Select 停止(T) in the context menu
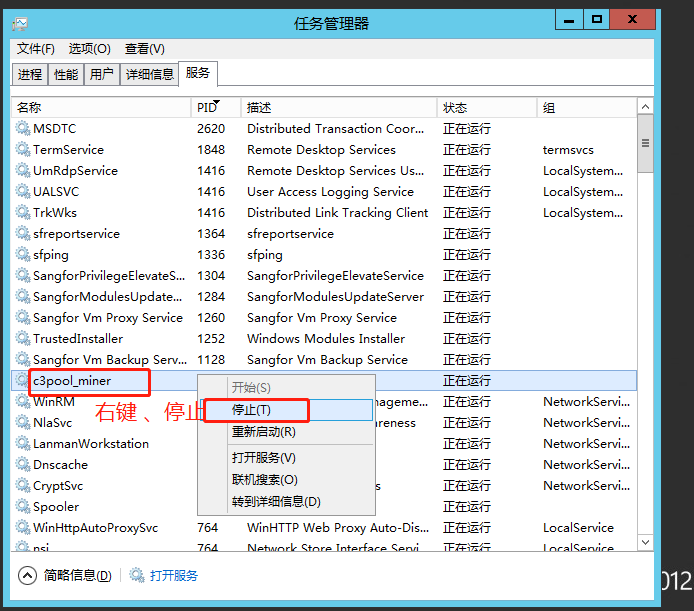Viewport: 694px width, 611px height. (251, 410)
